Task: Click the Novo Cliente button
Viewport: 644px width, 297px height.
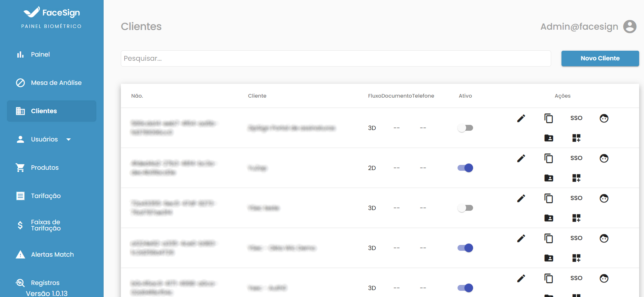Action: click(600, 58)
